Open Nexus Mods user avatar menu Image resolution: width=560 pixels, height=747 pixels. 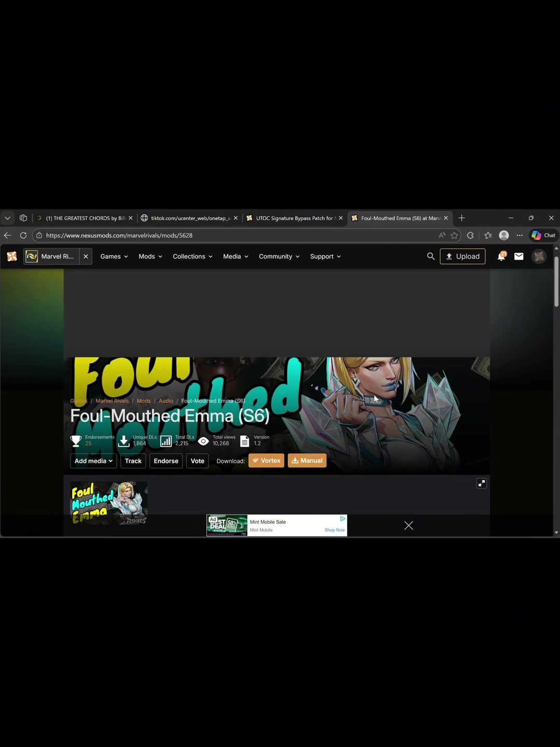(539, 256)
